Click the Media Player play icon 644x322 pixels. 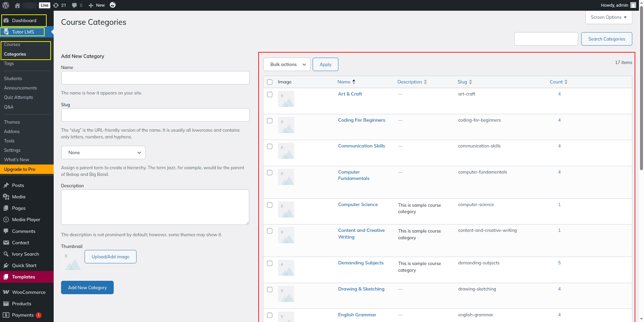click(6, 219)
